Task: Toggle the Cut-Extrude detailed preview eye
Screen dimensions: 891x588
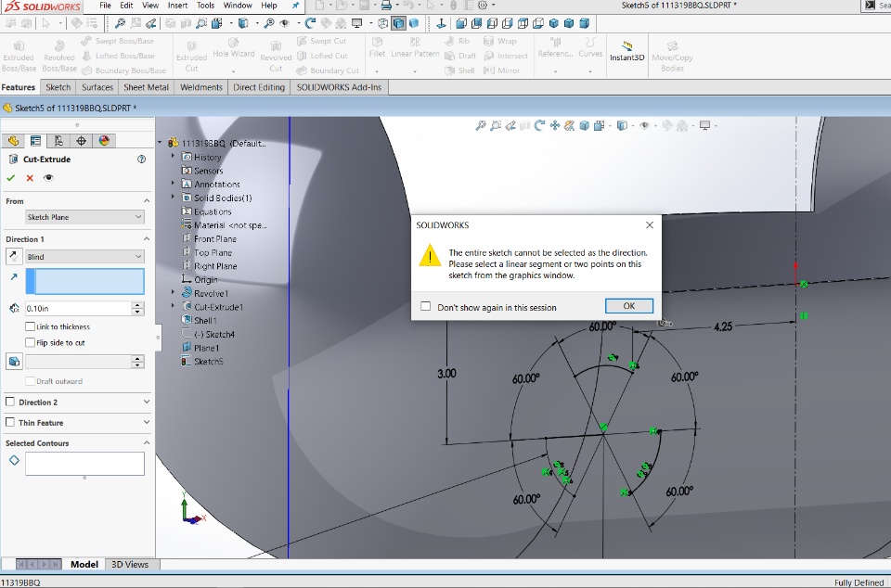Action: point(49,178)
